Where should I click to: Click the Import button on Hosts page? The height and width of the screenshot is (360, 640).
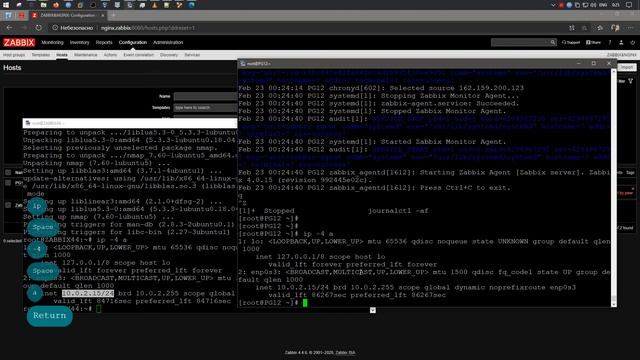click(627, 67)
